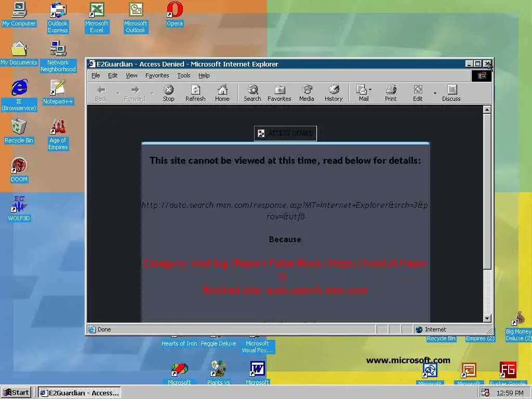Select the IE (Browservice) desktop icon

tap(19, 96)
